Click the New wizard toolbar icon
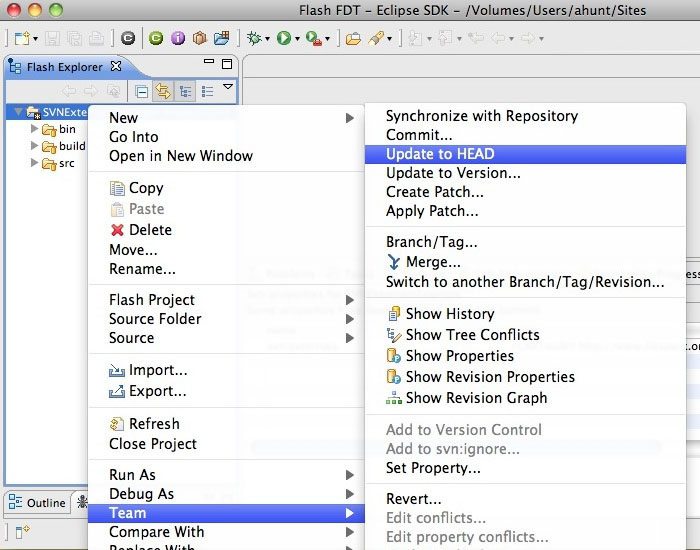Image resolution: width=700 pixels, height=550 pixels. pos(21,38)
